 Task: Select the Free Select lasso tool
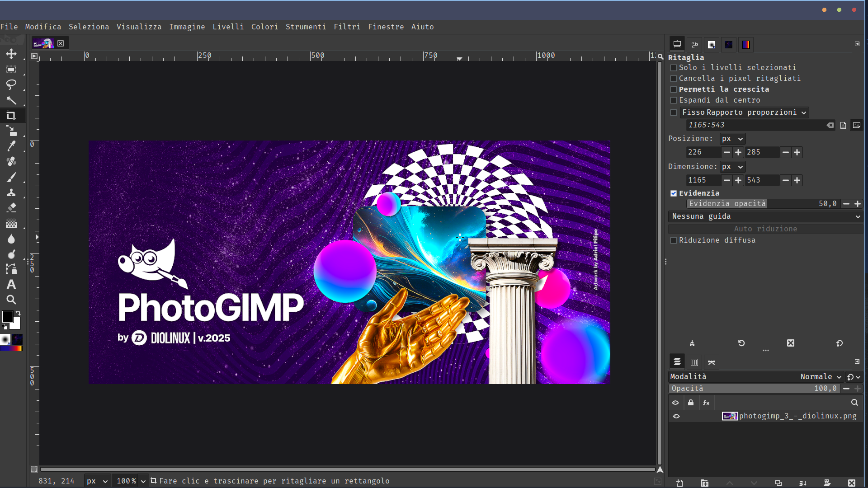point(11,84)
